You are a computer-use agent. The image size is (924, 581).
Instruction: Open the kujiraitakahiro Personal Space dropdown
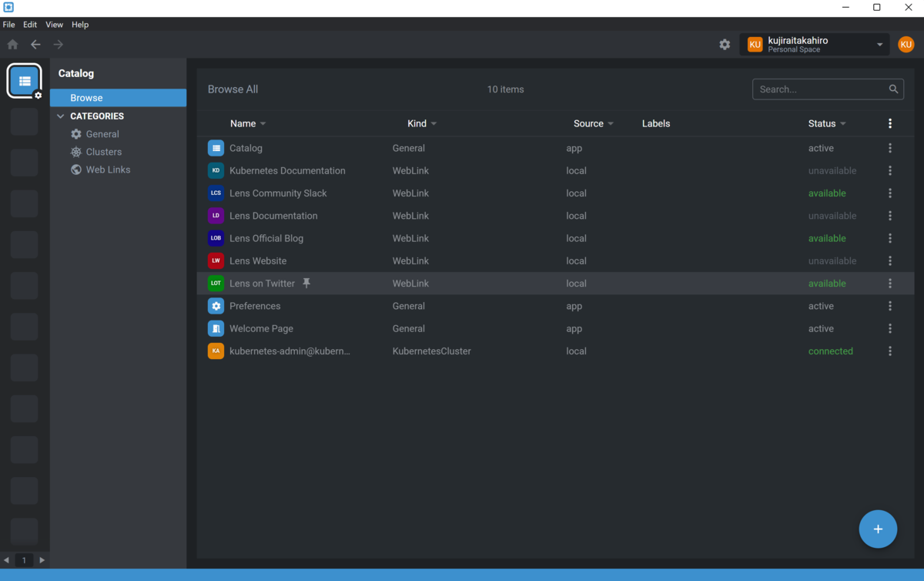tap(815, 45)
